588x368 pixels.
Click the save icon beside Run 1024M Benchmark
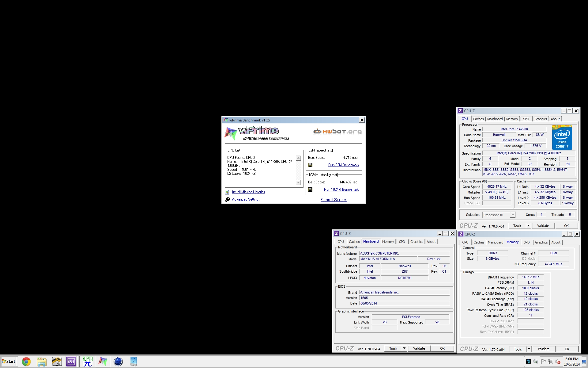click(x=310, y=190)
